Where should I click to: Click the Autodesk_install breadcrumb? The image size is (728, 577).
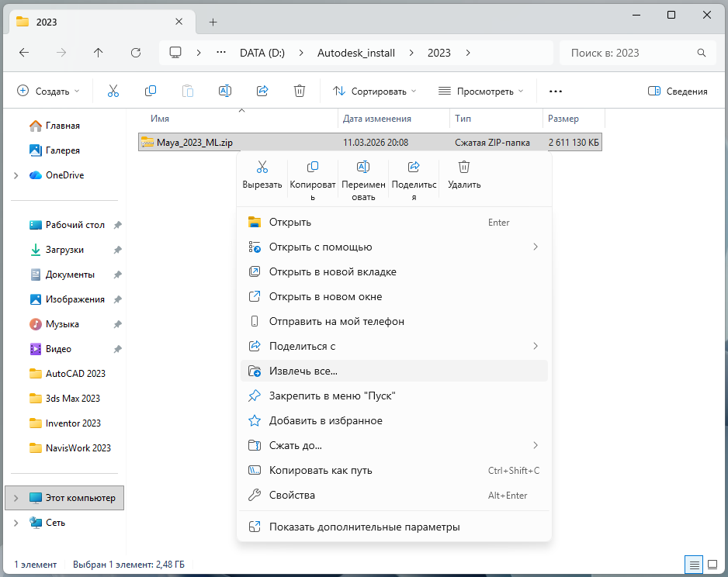[356, 53]
